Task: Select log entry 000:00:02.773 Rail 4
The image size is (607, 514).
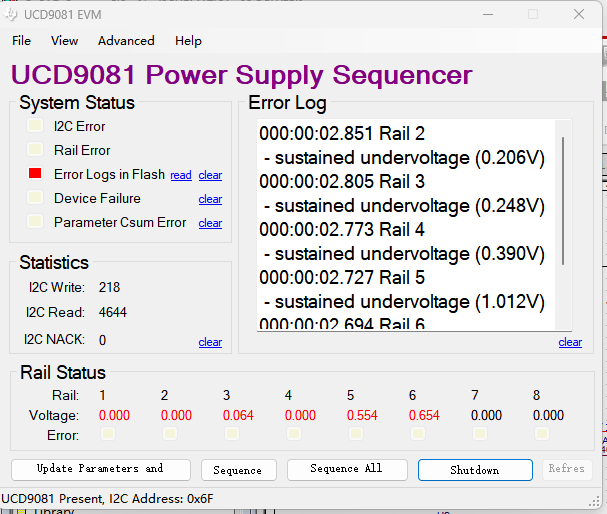Action: click(342, 230)
